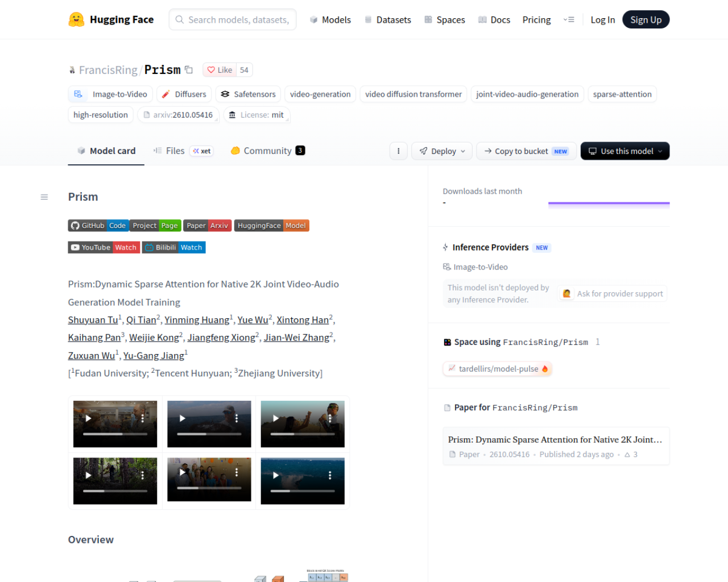Open Docs in the top navigation

click(x=494, y=20)
